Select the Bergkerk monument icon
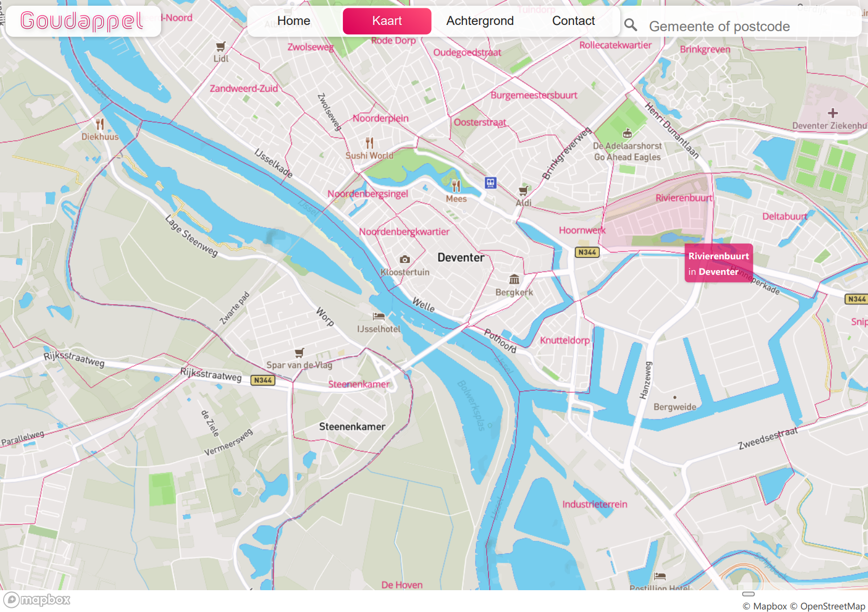This screenshot has height=612, width=868. click(x=514, y=280)
